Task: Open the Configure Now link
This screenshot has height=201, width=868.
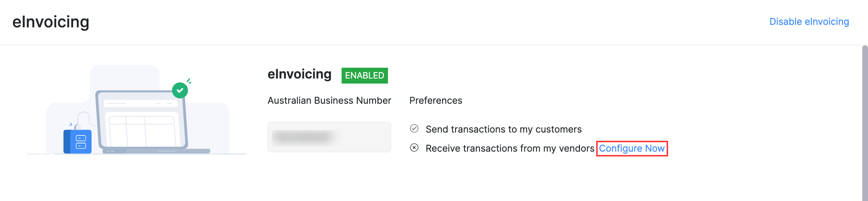Action: (631, 148)
